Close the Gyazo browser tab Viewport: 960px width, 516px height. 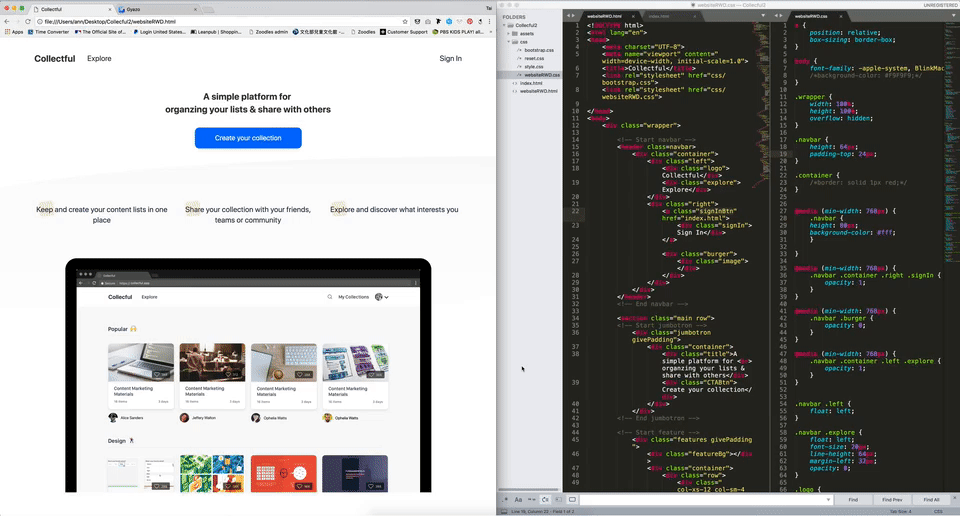(x=195, y=9)
